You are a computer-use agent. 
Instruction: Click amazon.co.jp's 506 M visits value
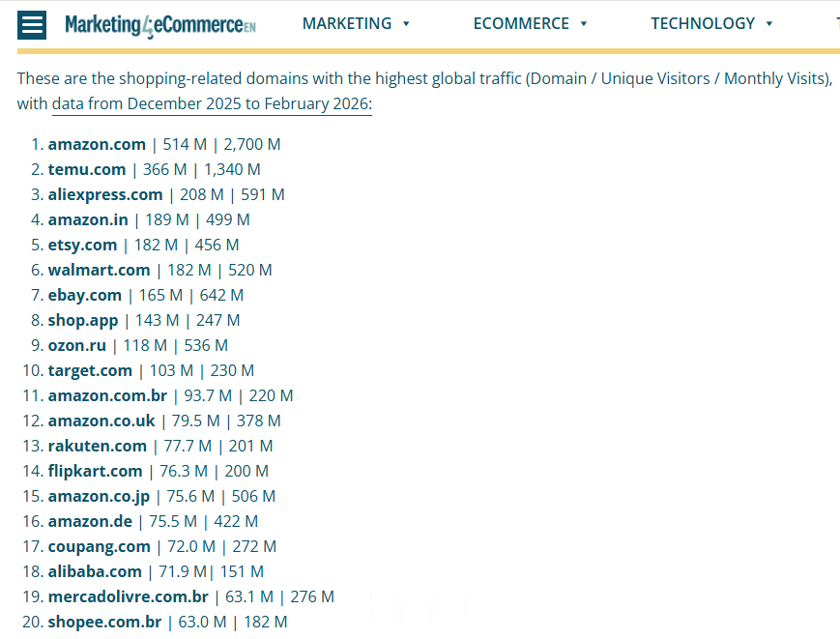tap(253, 497)
